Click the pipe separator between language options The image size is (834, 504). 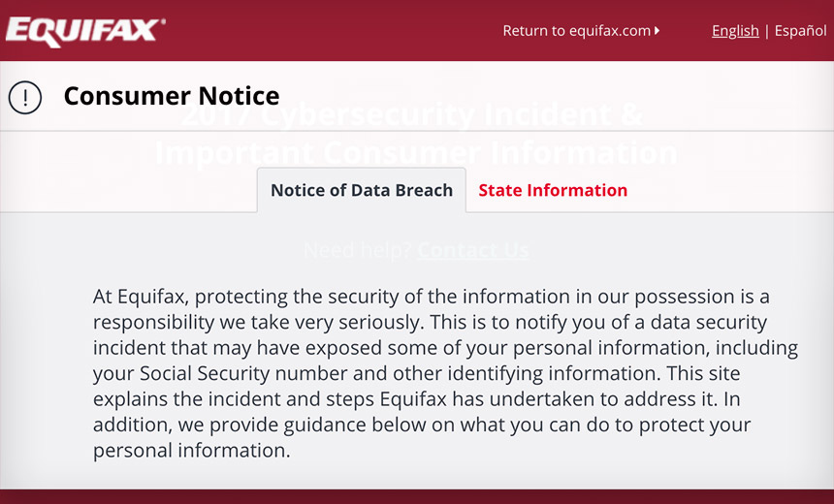767,31
